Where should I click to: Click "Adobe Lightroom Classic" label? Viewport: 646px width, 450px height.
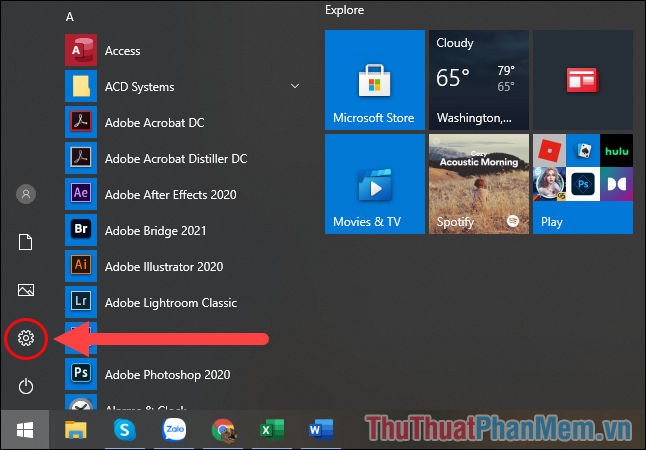tap(171, 303)
